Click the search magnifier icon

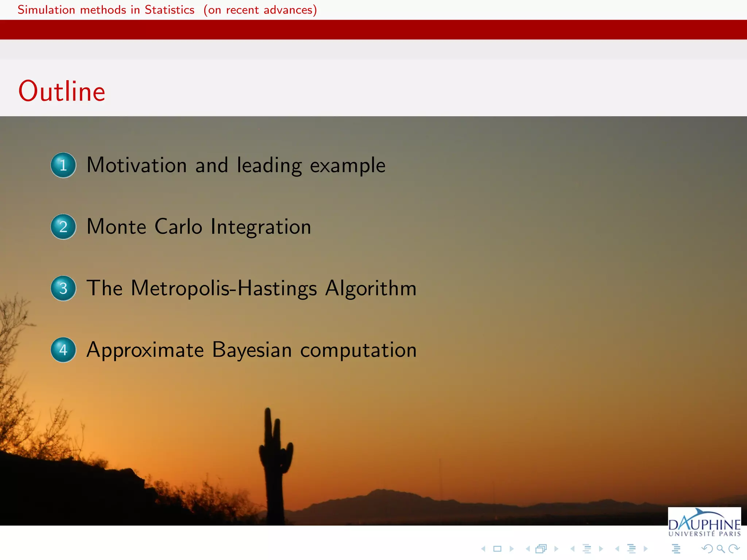720,549
